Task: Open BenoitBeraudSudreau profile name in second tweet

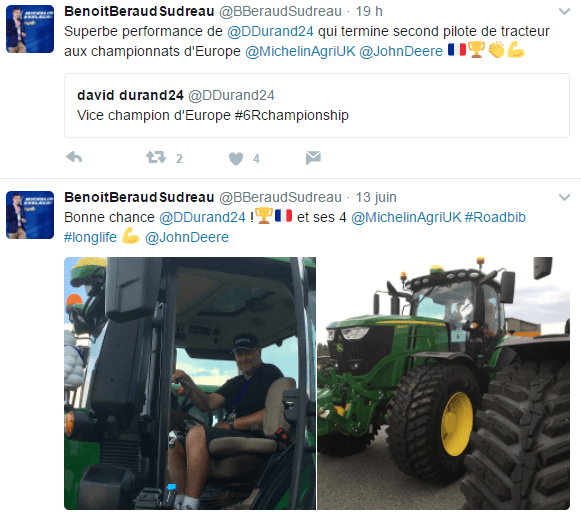Action: [x=139, y=197]
